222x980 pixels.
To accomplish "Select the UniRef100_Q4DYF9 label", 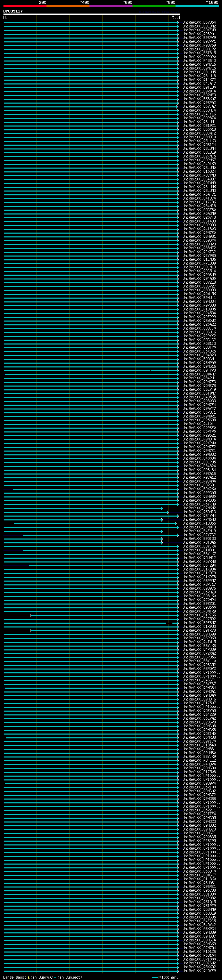I will 199,971.
